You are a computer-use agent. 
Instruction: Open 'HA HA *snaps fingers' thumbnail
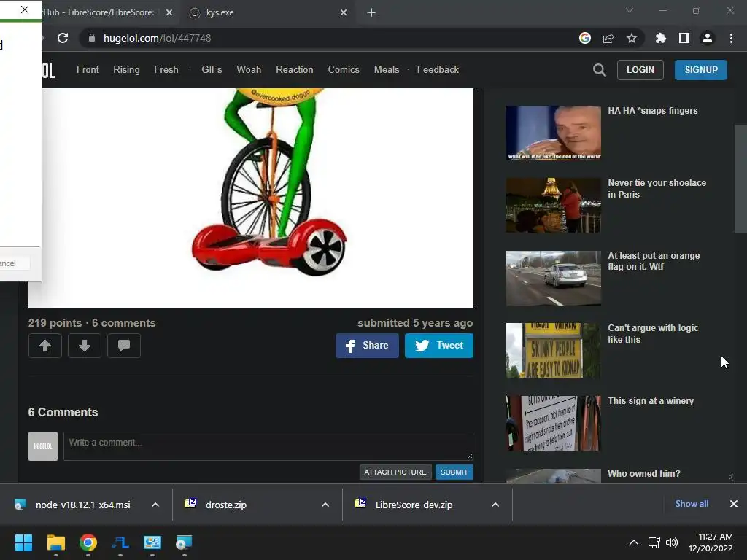[553, 133]
